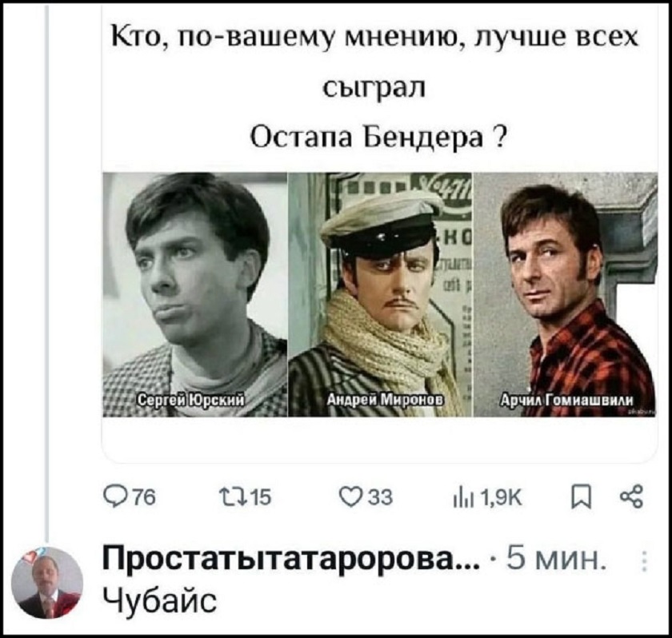Open more options on Чубайс reply
Viewport: 672px width, 638px height.
(643, 561)
